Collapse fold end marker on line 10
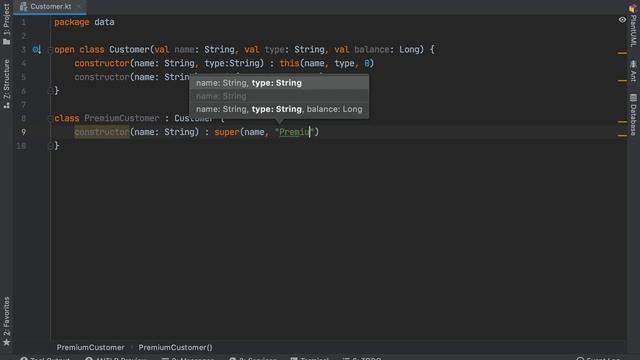The width and height of the screenshot is (640, 360). pyautogui.click(x=50, y=145)
